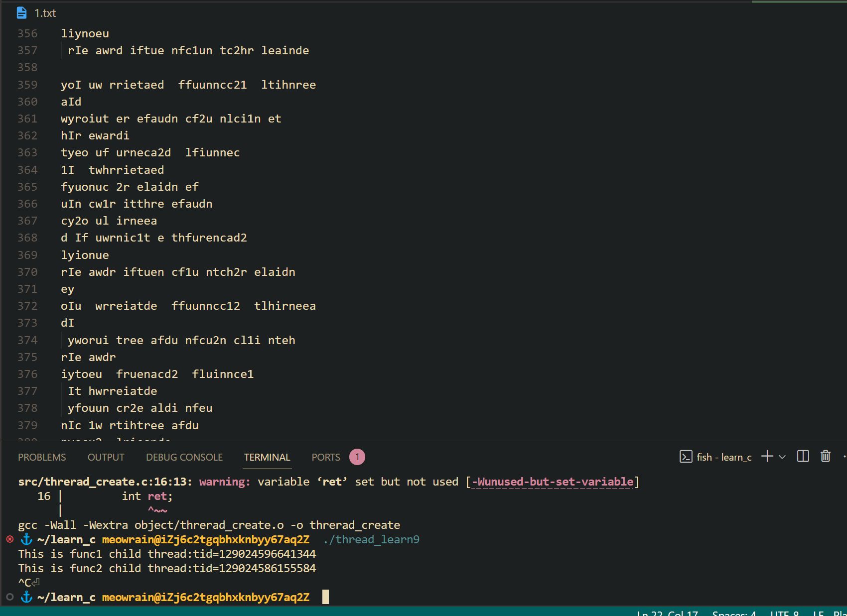
Task: Select the TERMINAL tab
Action: pos(267,457)
